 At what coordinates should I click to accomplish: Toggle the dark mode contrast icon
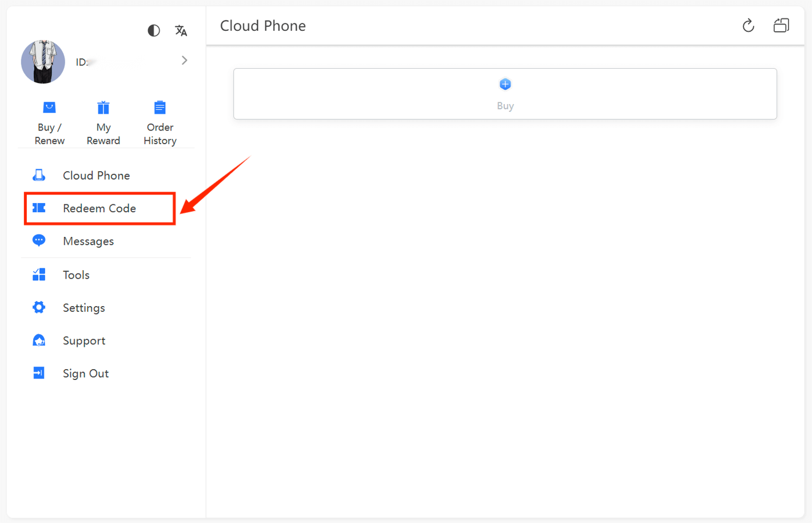[x=153, y=30]
